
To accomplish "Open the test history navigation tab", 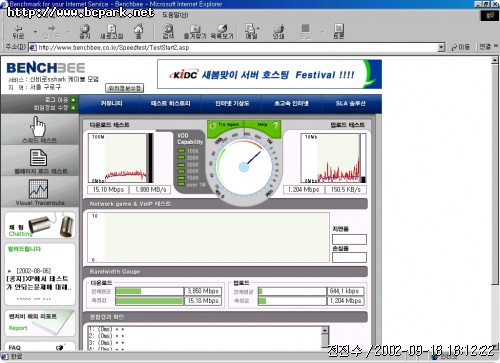I will [170, 104].
